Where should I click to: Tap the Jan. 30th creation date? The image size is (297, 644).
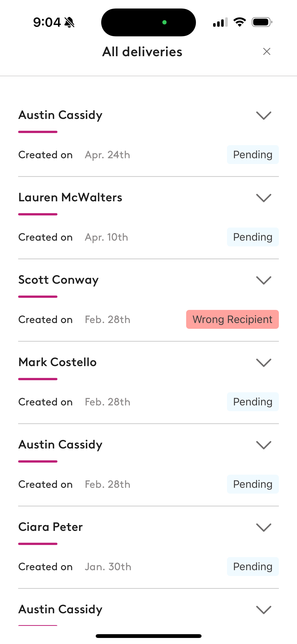[108, 567]
